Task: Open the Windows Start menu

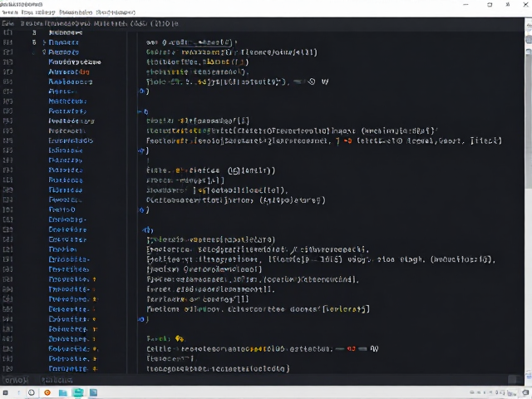Action: click(6, 392)
